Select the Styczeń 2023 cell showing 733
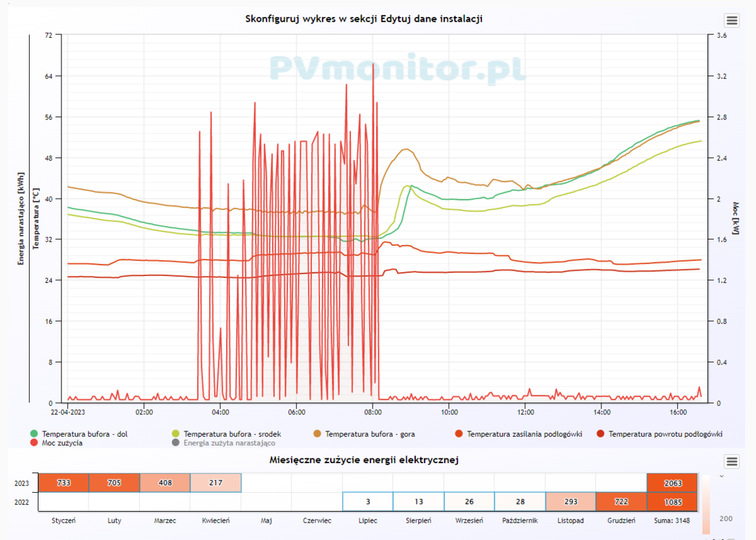This screenshot has width=756, height=540. (63, 483)
